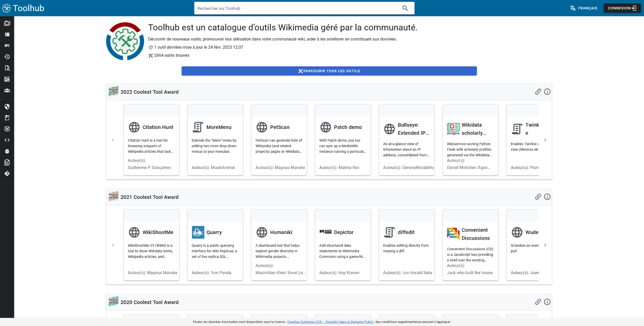This screenshot has height=326, width=644.
Task: Click the Depictor thumbnail icon
Action: click(325, 232)
